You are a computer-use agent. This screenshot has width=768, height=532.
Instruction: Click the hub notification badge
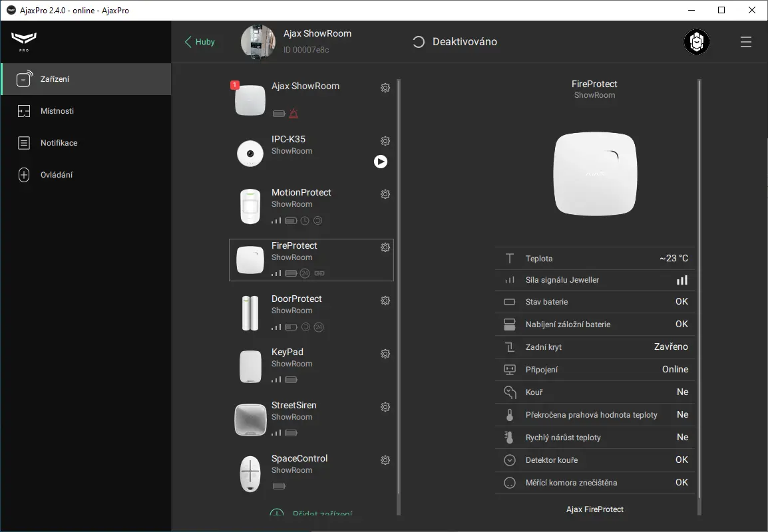tap(235, 85)
